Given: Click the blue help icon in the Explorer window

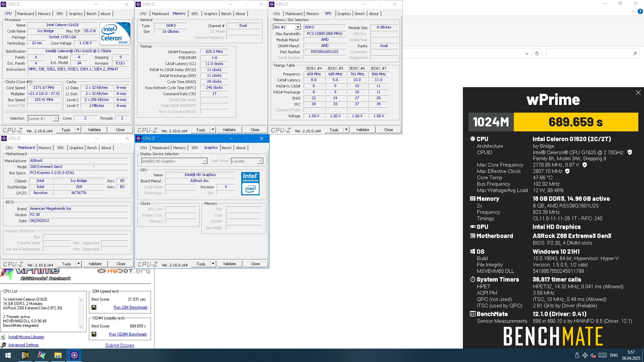Looking at the screenshot, I should click(640, 11).
